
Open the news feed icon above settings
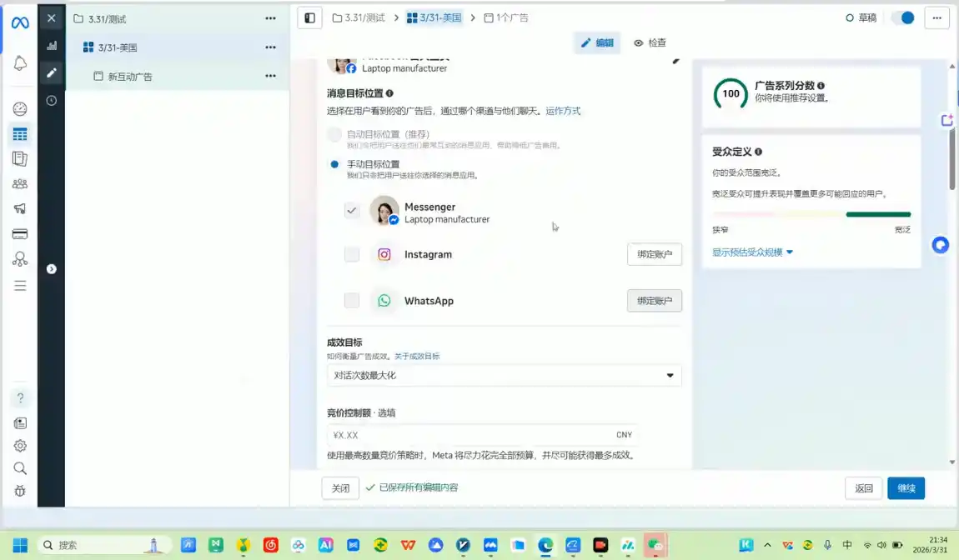point(20,423)
